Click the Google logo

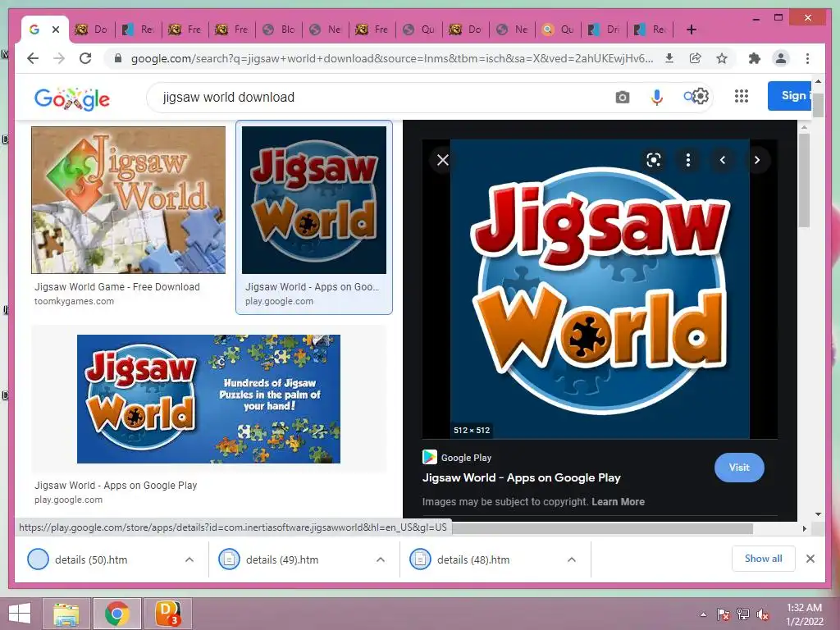72,98
